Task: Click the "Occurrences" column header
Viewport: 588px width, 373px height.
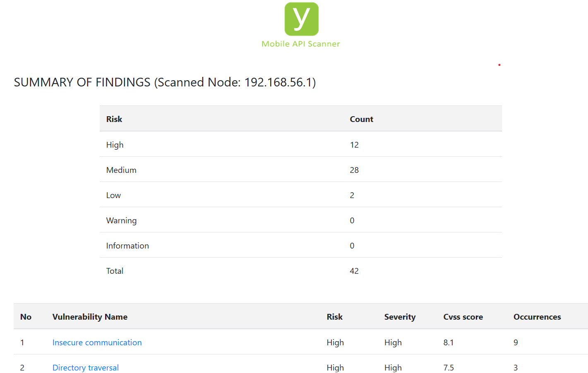Action: point(537,317)
